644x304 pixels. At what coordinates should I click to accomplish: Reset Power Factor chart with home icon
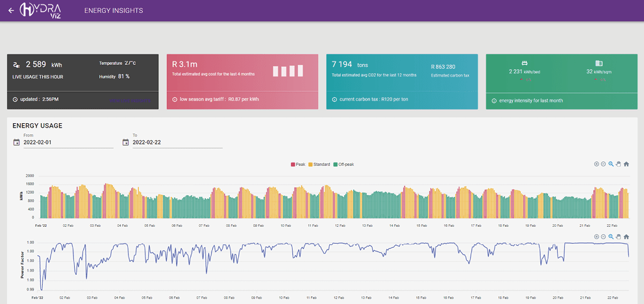(x=626, y=236)
